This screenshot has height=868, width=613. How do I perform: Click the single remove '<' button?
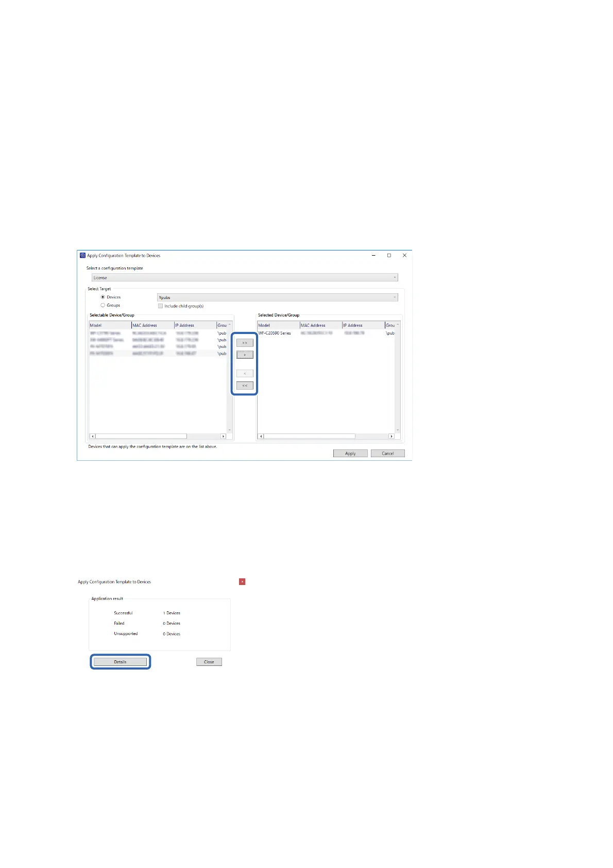pos(245,373)
